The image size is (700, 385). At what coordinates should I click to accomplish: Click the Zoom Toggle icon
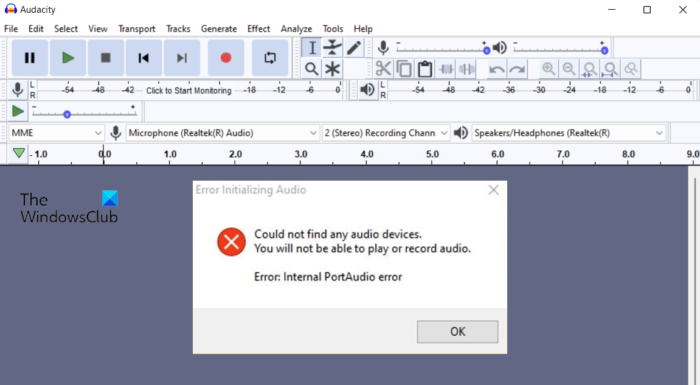[x=631, y=69]
